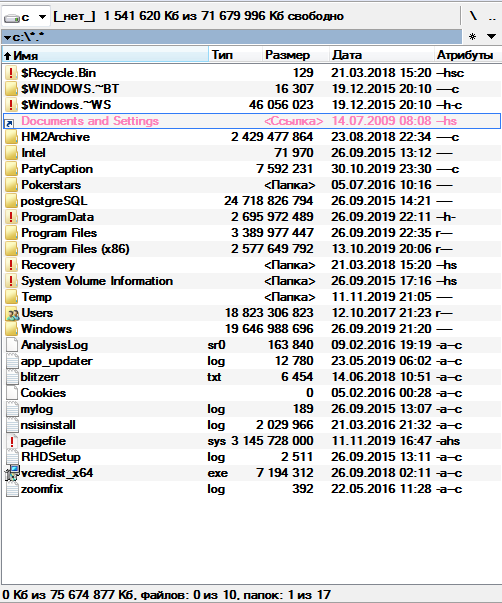Select the "HM2Archive" file name
Viewport: 502px width, 603px height.
pyautogui.click(x=55, y=137)
